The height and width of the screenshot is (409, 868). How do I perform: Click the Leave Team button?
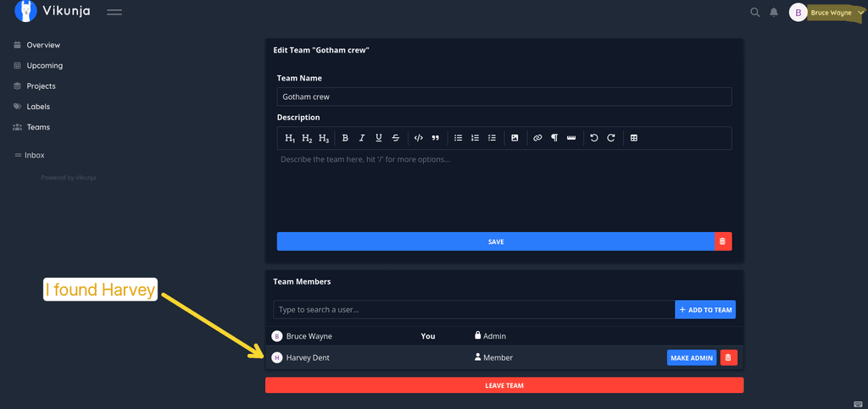(504, 385)
